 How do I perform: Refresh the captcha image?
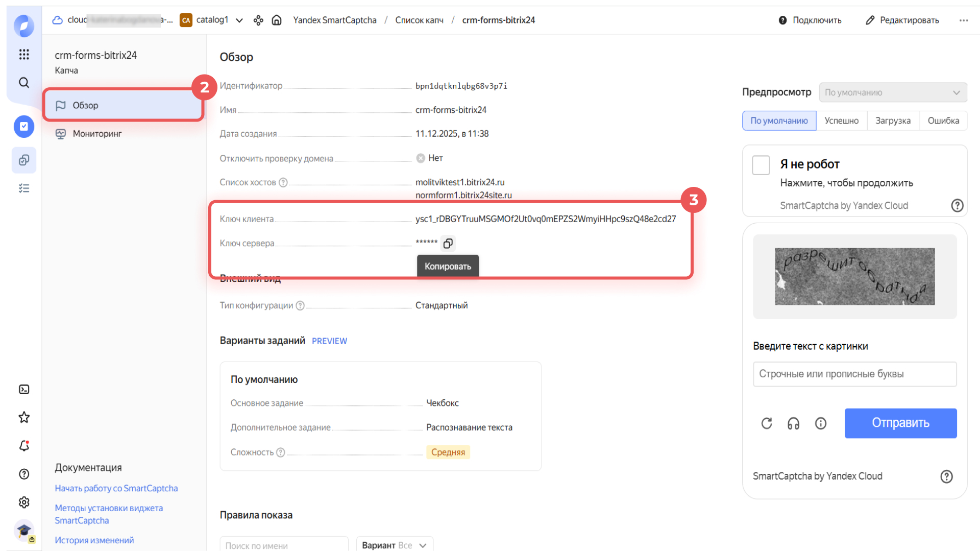[767, 423]
